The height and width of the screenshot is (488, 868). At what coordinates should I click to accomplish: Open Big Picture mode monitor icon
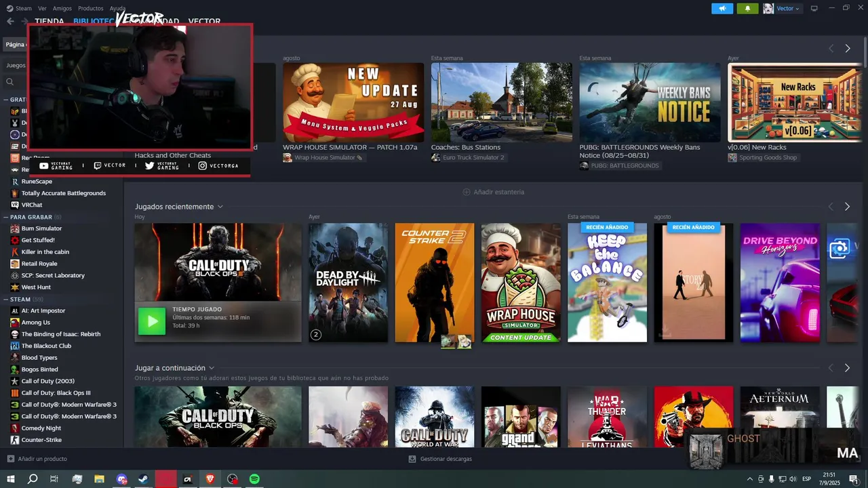pos(814,8)
